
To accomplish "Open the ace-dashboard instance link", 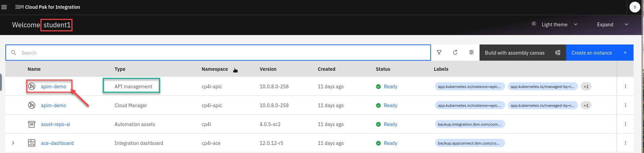I will (x=57, y=143).
